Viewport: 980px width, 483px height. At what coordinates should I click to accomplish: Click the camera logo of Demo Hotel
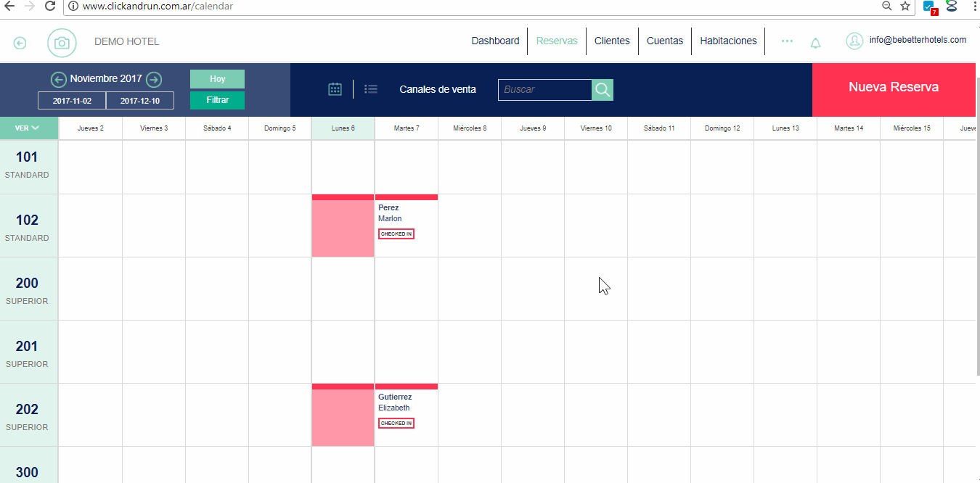click(62, 43)
